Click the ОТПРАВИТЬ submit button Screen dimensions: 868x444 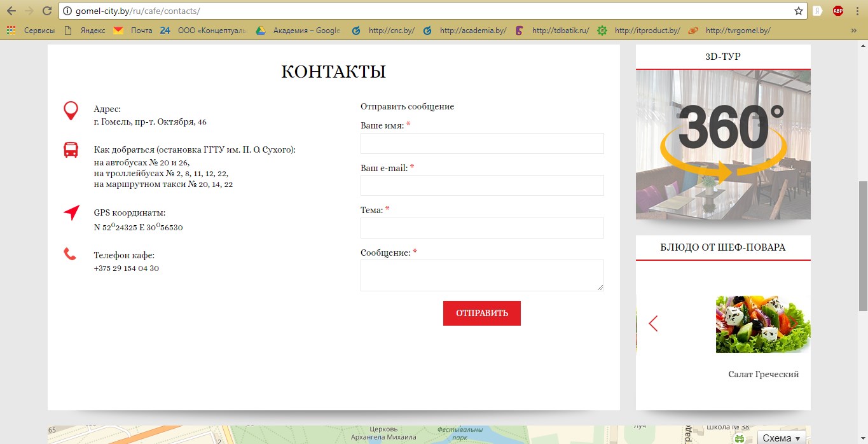coord(482,313)
